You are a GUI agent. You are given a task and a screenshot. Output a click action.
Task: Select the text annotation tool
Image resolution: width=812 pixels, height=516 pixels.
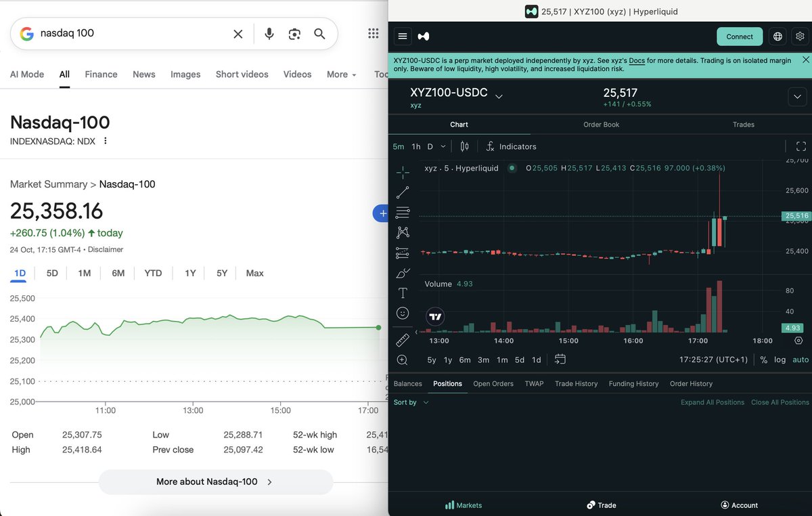click(x=403, y=293)
